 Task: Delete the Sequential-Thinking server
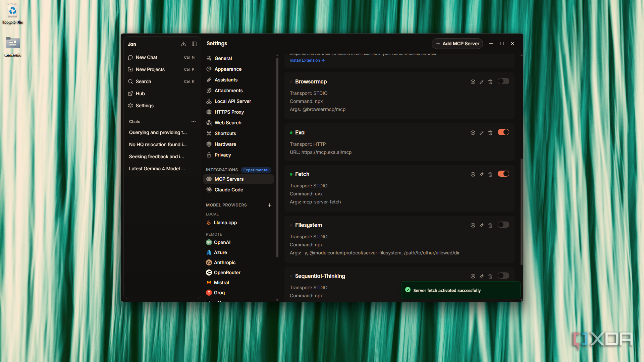(x=490, y=276)
